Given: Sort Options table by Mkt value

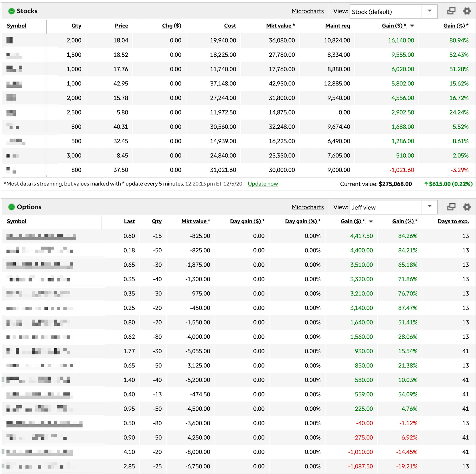Looking at the screenshot, I should (196, 221).
